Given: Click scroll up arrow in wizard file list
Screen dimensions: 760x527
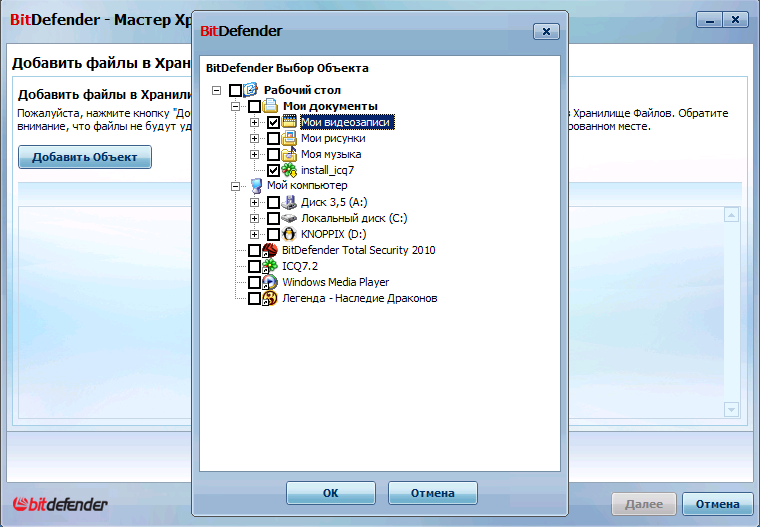Looking at the screenshot, I should (731, 215).
